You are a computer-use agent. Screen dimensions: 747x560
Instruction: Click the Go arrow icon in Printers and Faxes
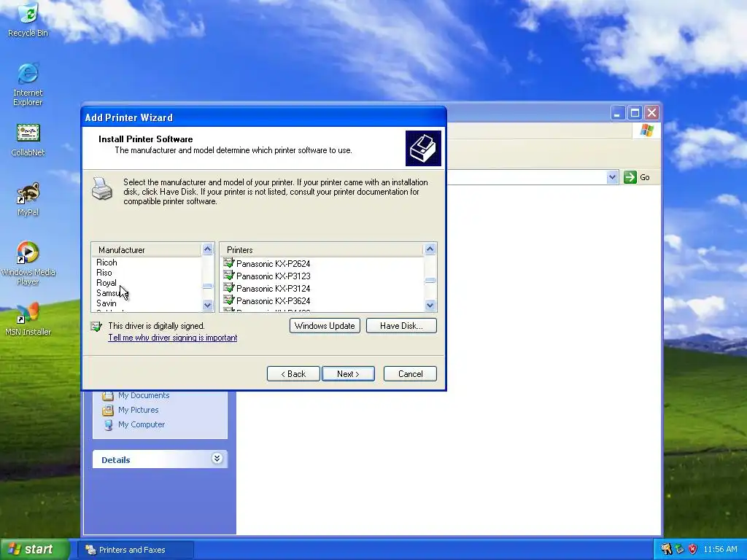(x=630, y=177)
